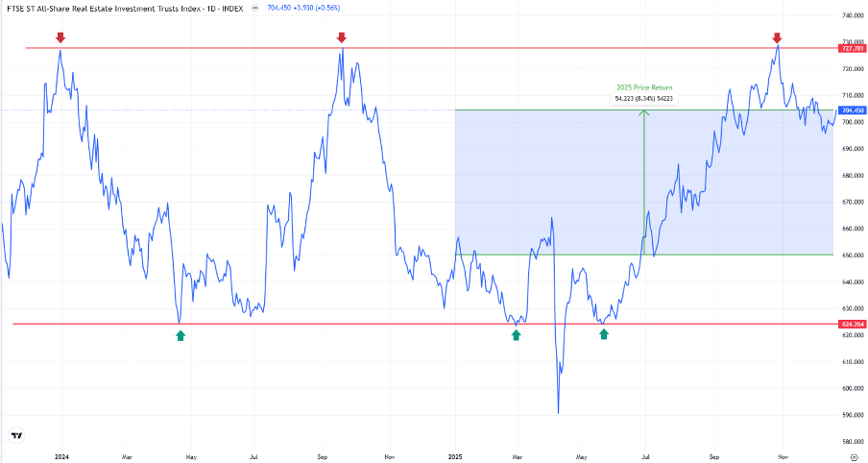
Task: Click the 690.000 price axis label
Action: pyautogui.click(x=853, y=149)
